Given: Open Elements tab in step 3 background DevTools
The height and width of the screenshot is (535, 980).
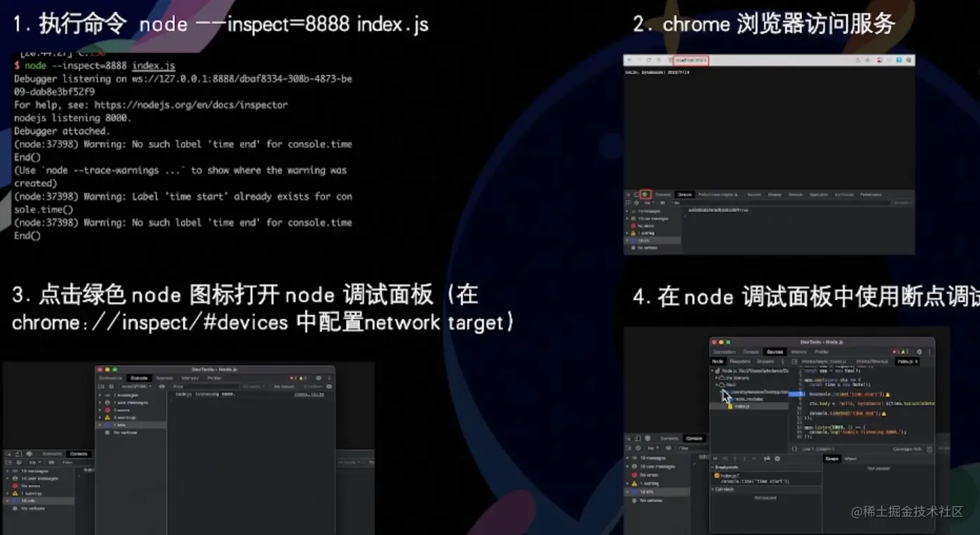Looking at the screenshot, I should (52, 454).
